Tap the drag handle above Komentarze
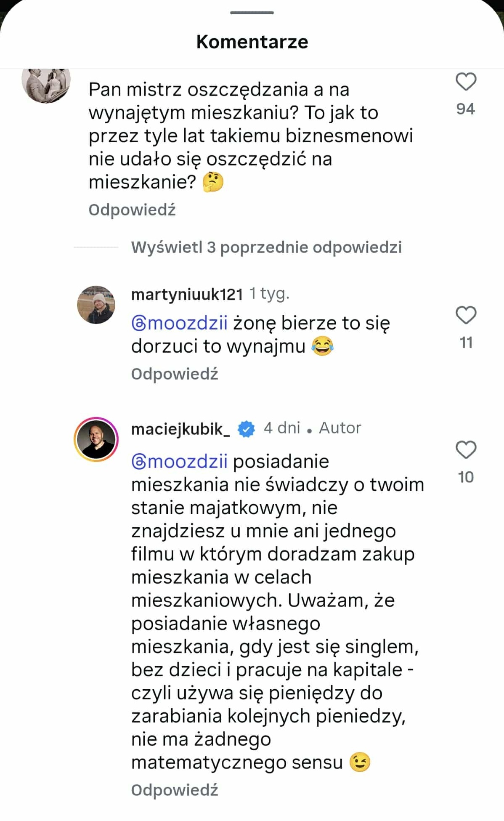This screenshot has height=821, width=504. click(252, 13)
